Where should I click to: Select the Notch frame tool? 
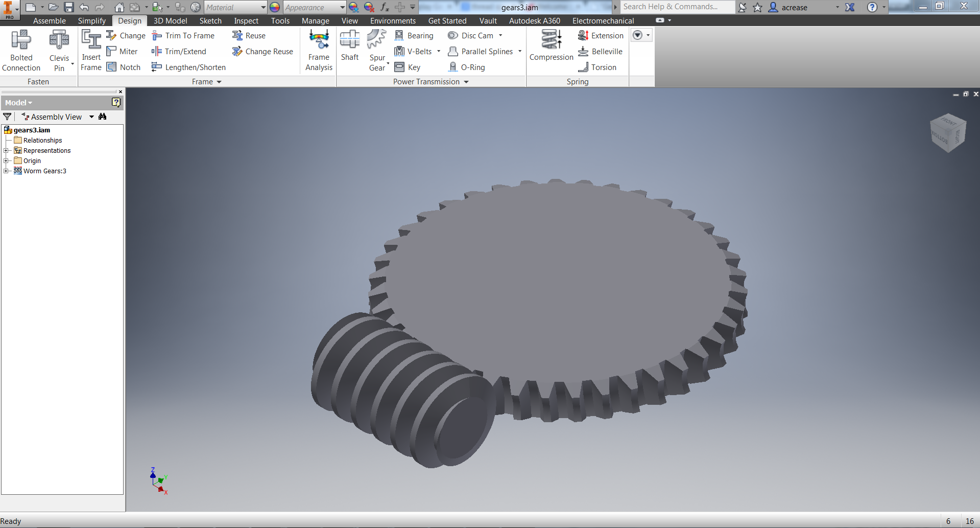124,67
